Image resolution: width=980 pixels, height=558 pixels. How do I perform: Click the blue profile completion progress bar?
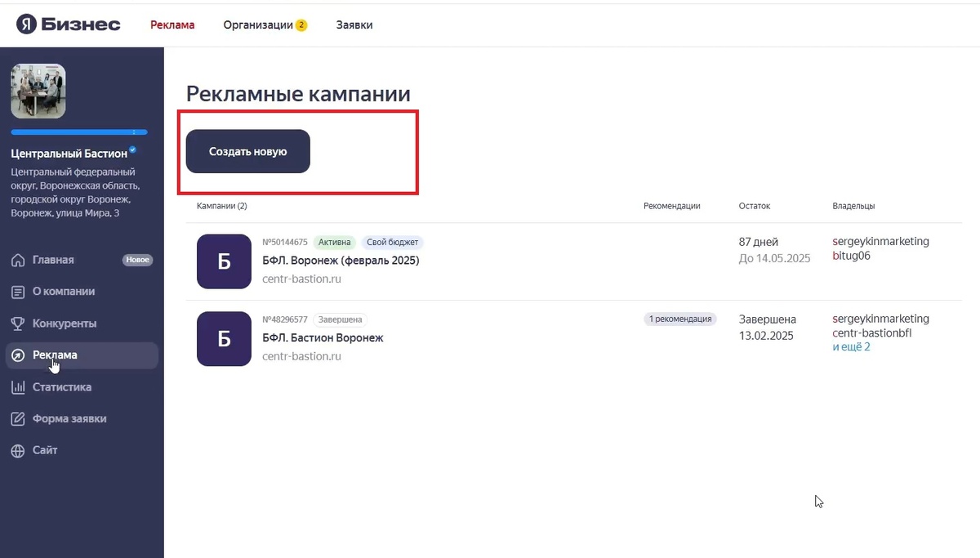79,132
